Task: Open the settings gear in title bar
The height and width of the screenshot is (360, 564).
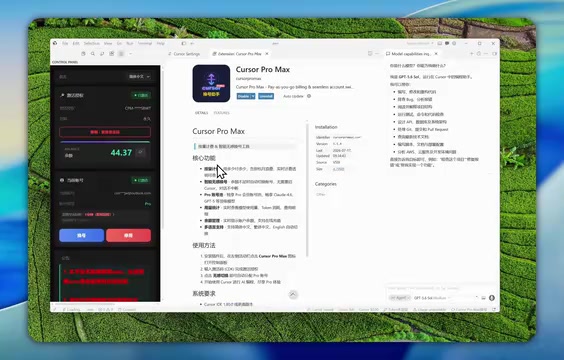Action: pyautogui.click(x=454, y=43)
